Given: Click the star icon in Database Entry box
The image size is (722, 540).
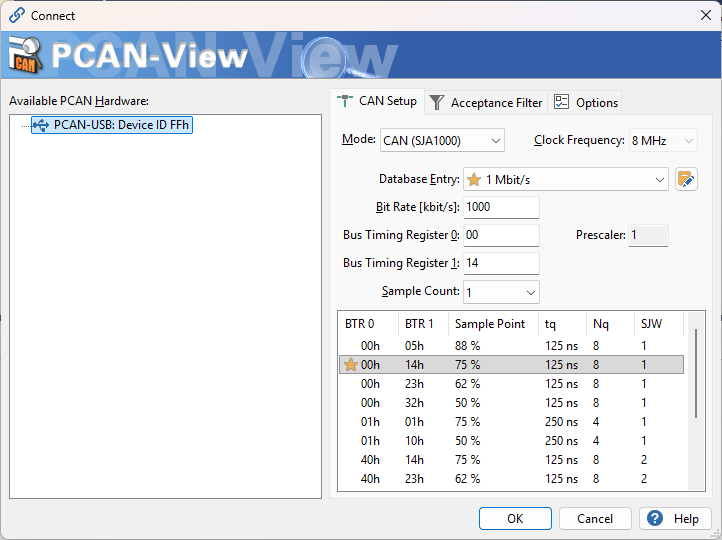Looking at the screenshot, I should (474, 180).
